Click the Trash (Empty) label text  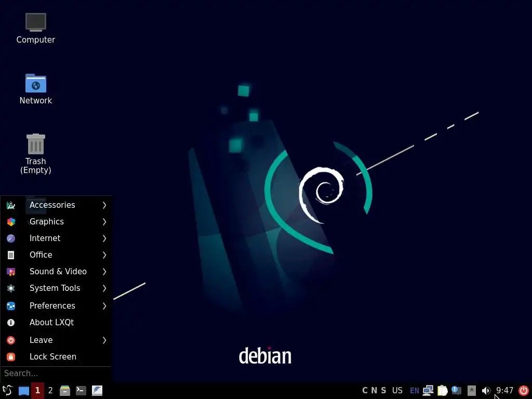[36, 166]
